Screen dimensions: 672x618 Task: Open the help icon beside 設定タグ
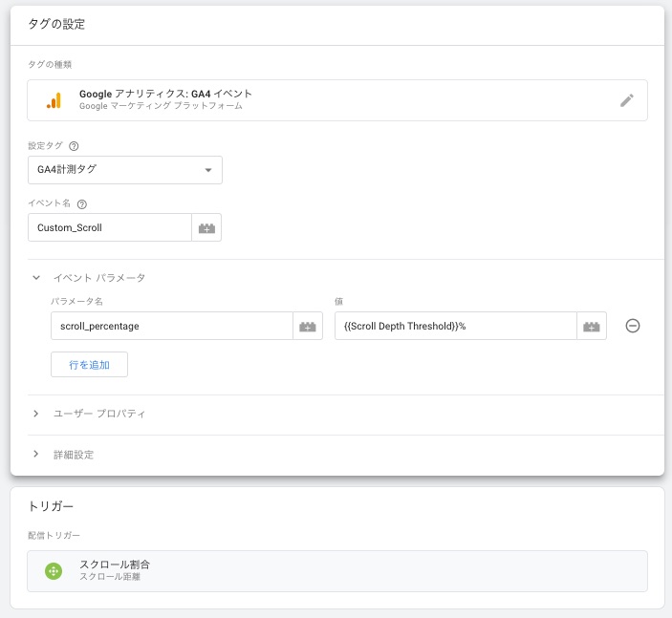74,146
